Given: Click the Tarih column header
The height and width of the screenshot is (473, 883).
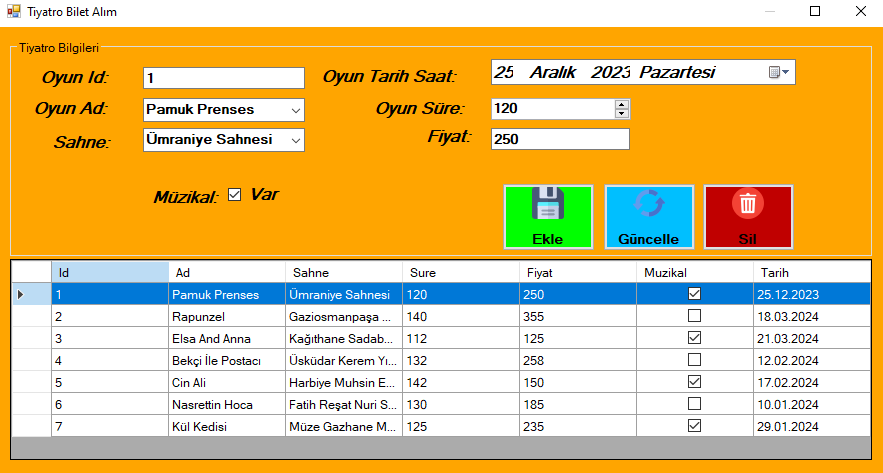Looking at the screenshot, I should point(811,272).
